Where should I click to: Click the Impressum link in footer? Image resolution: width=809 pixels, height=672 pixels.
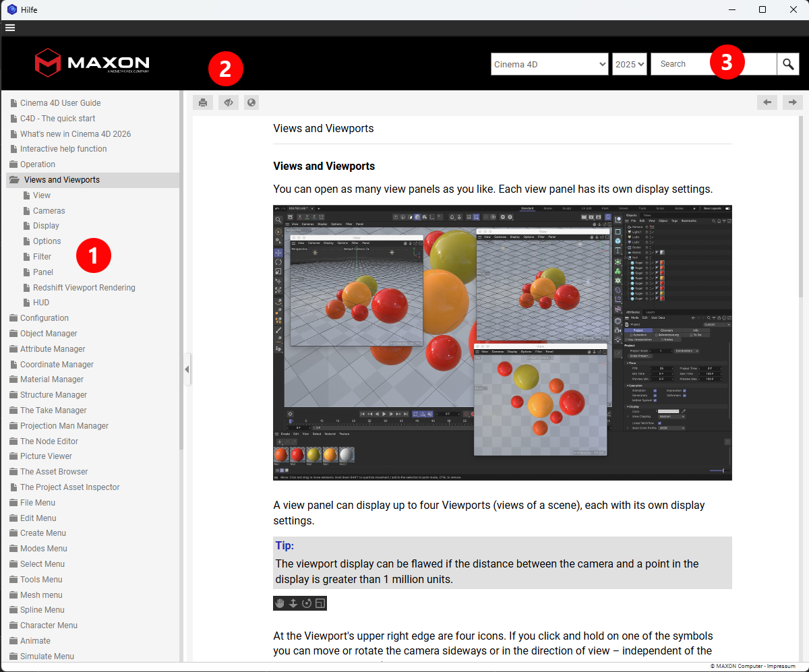pos(781,667)
